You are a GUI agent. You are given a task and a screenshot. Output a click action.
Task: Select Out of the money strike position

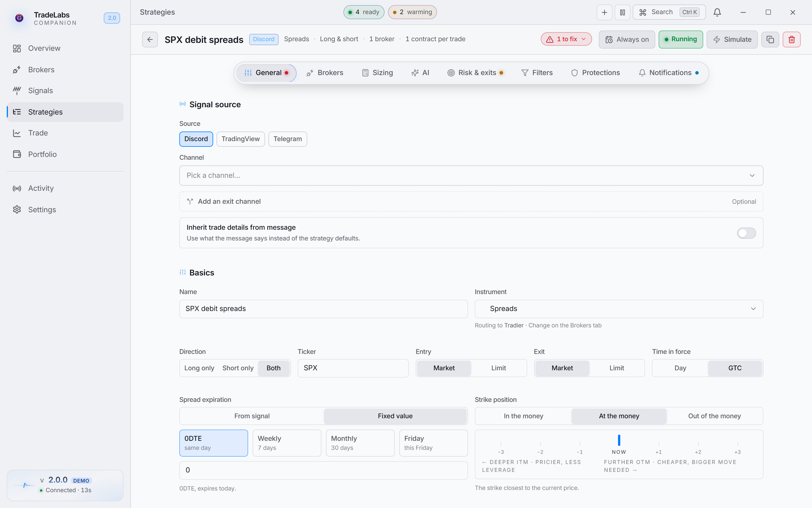click(714, 416)
